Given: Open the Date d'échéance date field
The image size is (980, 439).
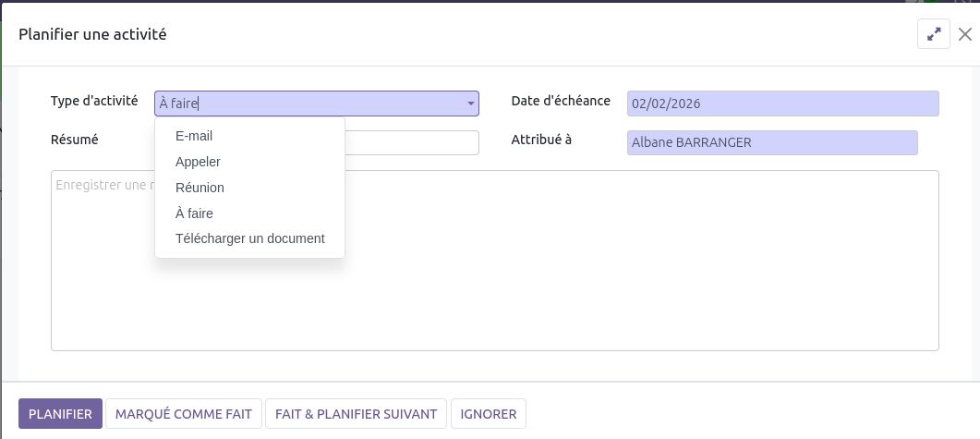Looking at the screenshot, I should tap(781, 104).
